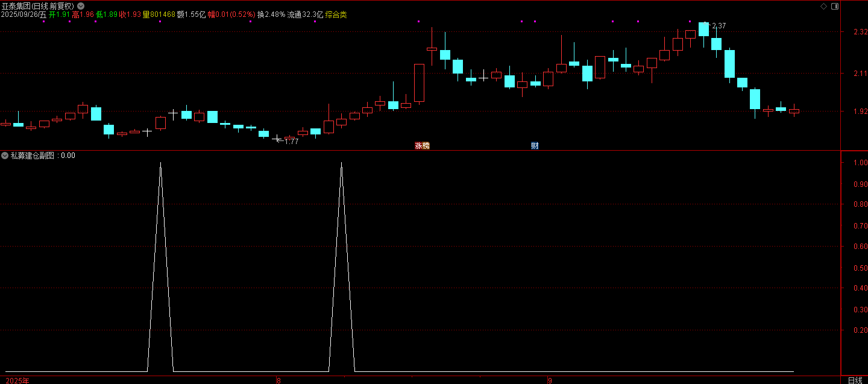Screen dimensions: 868x384
Task: Click the 亚泰集团(日线.前复权) chart title
Action: [x=38, y=6]
